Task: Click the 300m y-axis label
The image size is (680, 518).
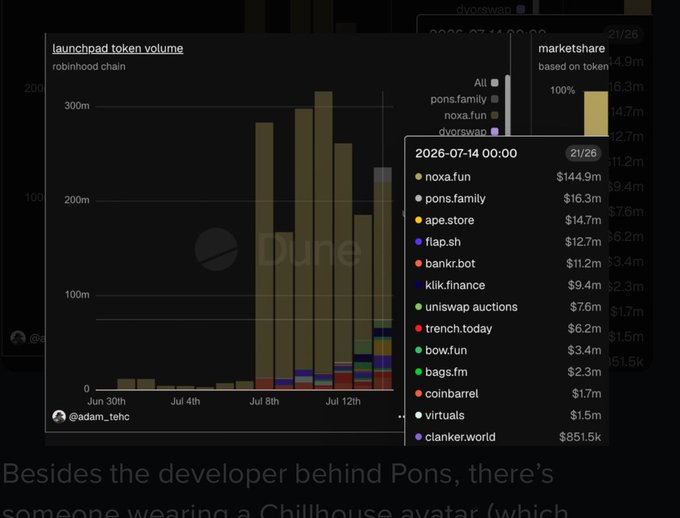Action: click(77, 106)
